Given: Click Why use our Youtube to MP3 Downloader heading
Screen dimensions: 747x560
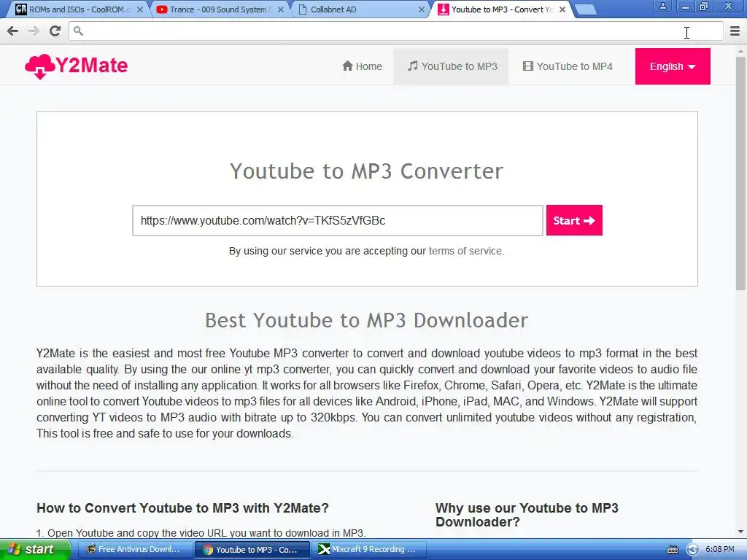Looking at the screenshot, I should (x=527, y=515).
